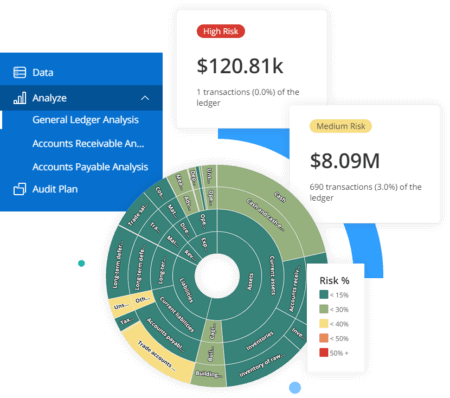Click the < 30% legend swatch
Screen dimensions: 450x398
324,309
